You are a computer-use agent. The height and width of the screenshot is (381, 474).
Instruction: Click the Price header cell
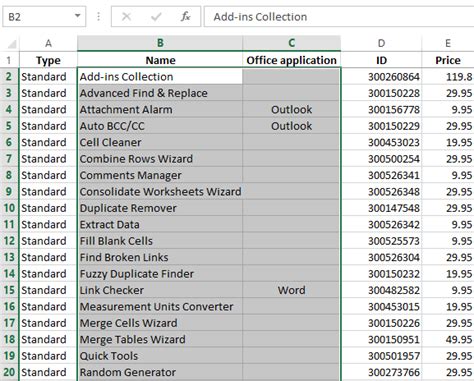[448, 60]
